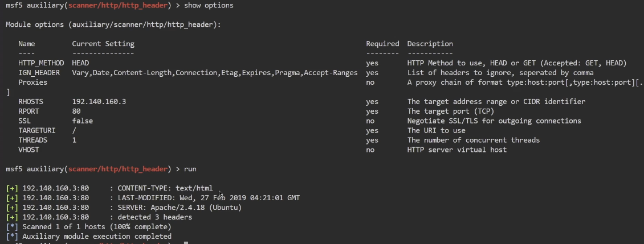Click the Proxies option row name

tap(32, 82)
